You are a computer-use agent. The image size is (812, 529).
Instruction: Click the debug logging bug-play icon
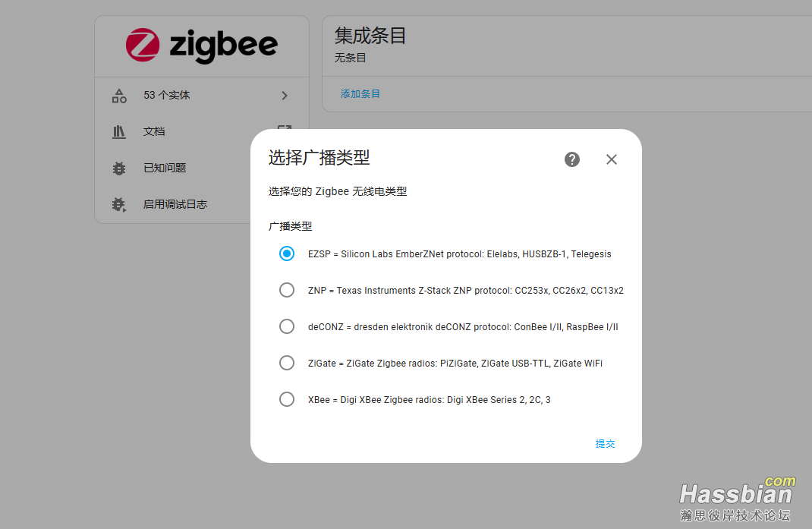click(119, 205)
